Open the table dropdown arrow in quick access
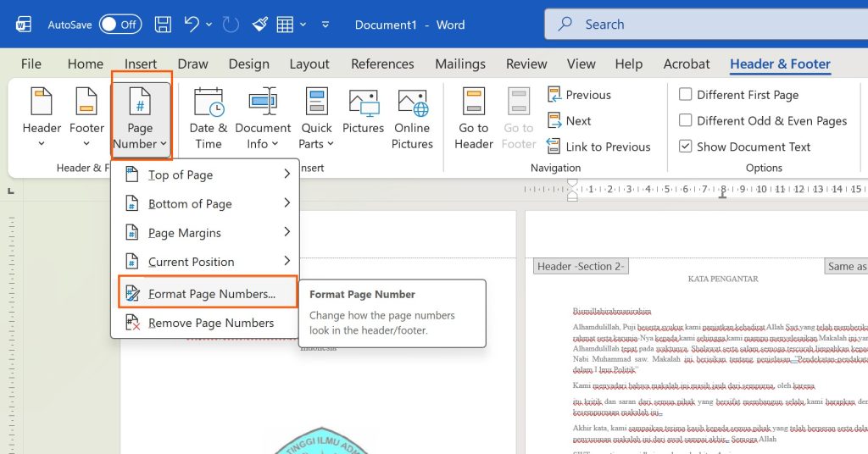The image size is (868, 454). (303, 25)
